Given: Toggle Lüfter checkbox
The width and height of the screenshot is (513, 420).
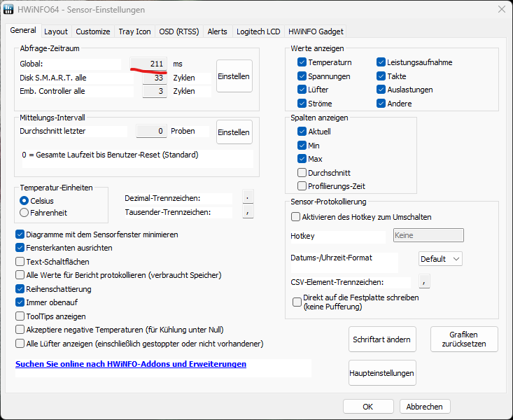Looking at the screenshot, I should pos(302,90).
